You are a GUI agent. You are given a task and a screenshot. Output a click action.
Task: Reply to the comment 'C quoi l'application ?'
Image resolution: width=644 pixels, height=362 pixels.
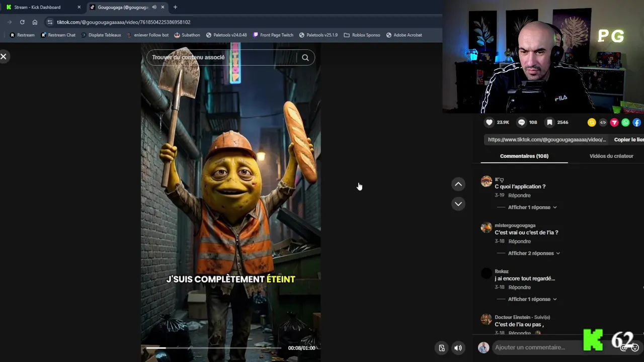pyautogui.click(x=519, y=195)
